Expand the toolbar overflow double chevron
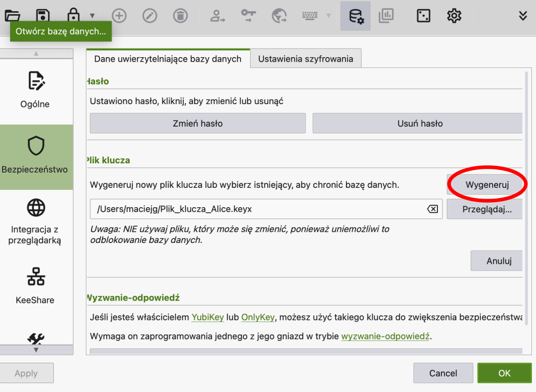 click(x=523, y=16)
